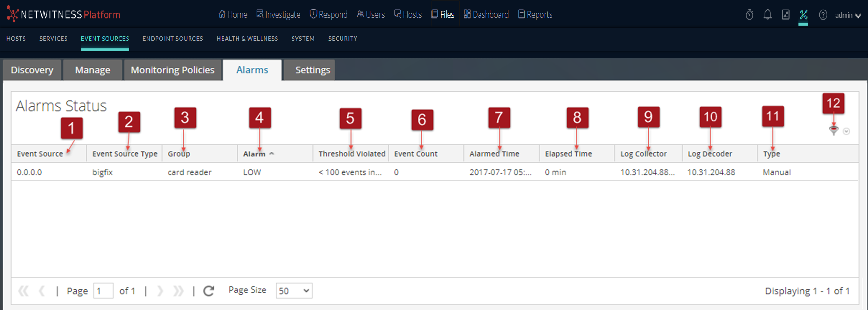This screenshot has width=868, height=310.
Task: Open the help question mark icon
Action: coord(823,15)
